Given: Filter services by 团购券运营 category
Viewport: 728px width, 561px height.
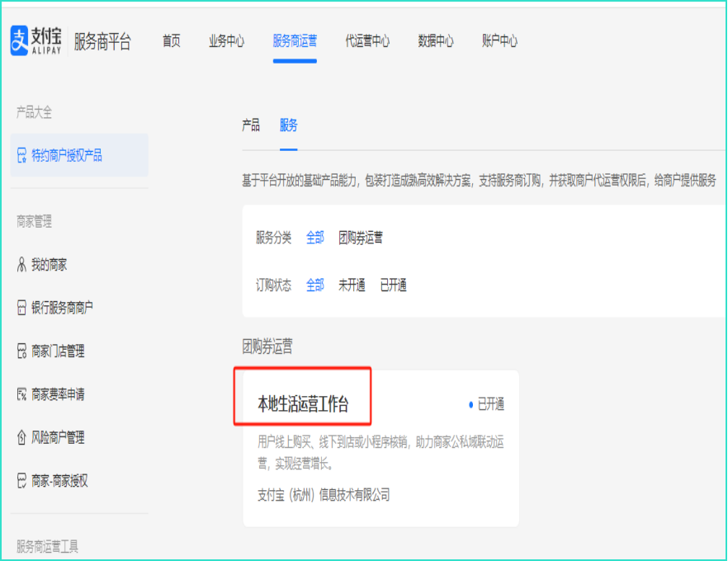Looking at the screenshot, I should pos(361,238).
